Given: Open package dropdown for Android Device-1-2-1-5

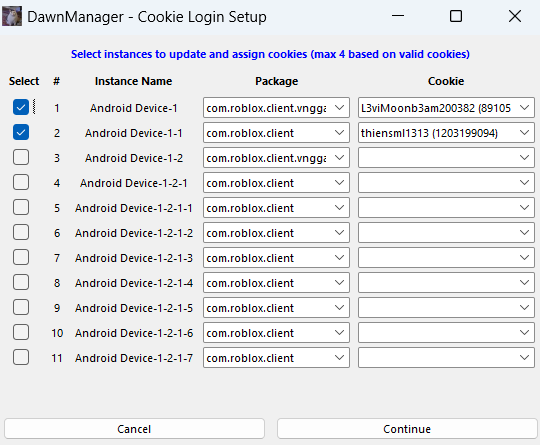Looking at the screenshot, I should click(276, 308).
